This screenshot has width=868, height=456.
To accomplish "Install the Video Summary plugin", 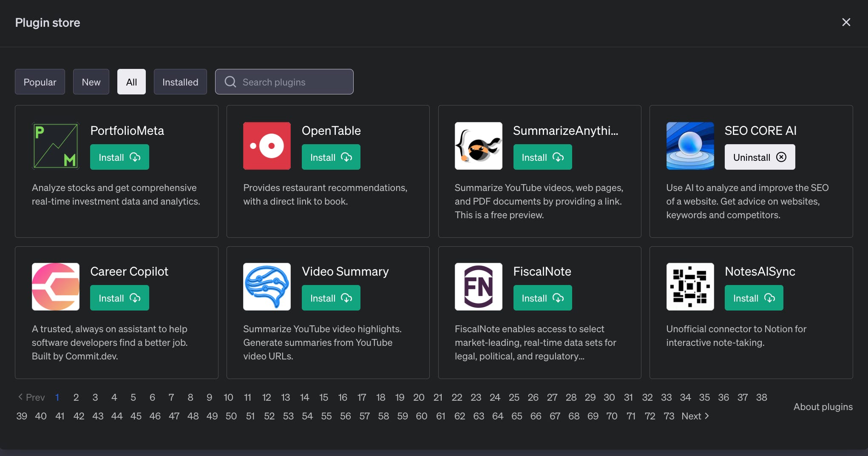I will [x=331, y=298].
